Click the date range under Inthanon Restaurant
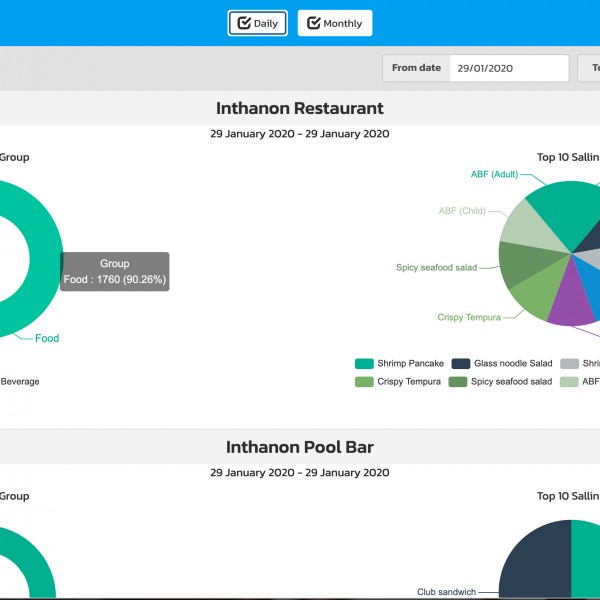Image resolution: width=600 pixels, height=600 pixels. tap(300, 134)
